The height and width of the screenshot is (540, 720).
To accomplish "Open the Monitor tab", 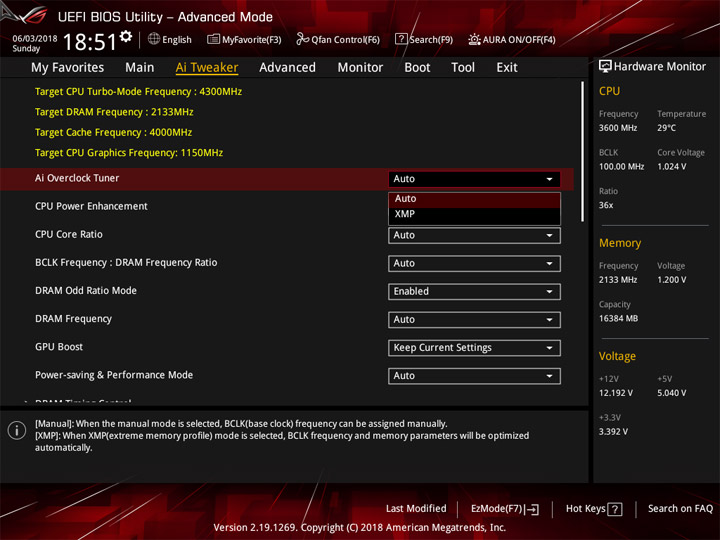I will tap(360, 68).
